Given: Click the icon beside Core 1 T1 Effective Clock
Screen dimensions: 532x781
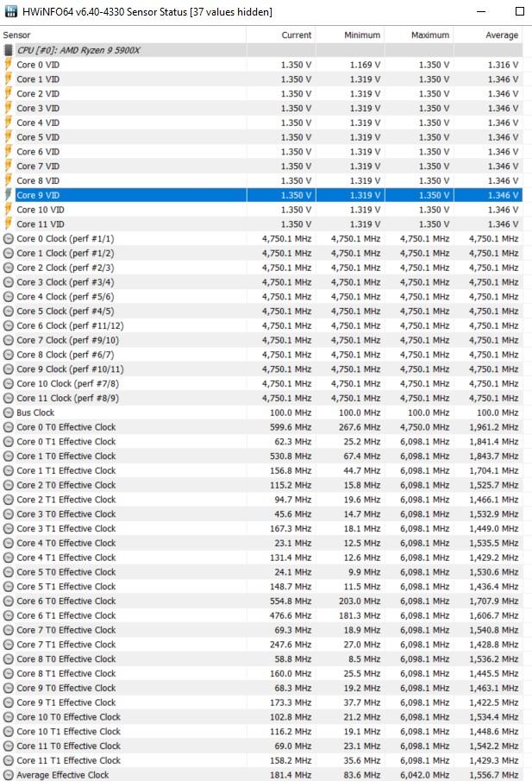Looking at the screenshot, I should click(8, 470).
